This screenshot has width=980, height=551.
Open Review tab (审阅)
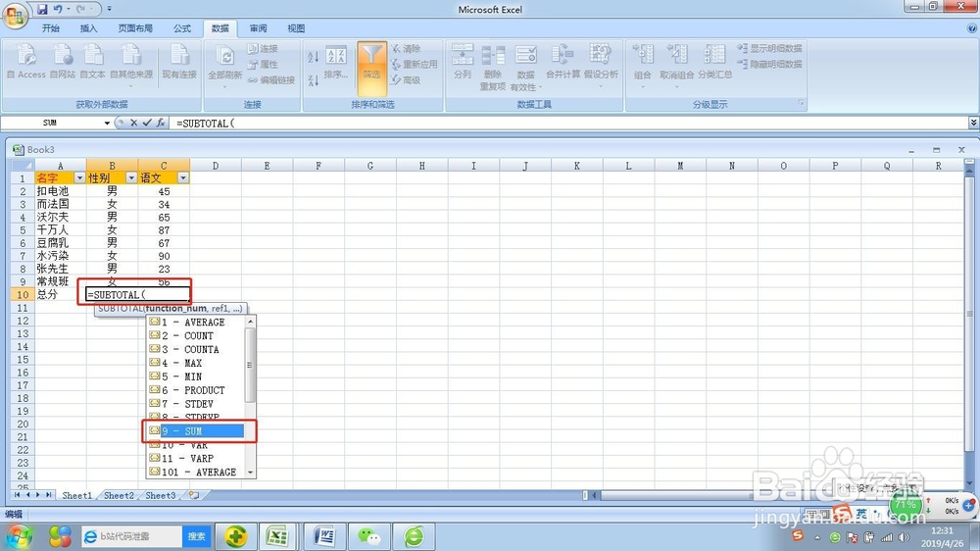pos(258,28)
